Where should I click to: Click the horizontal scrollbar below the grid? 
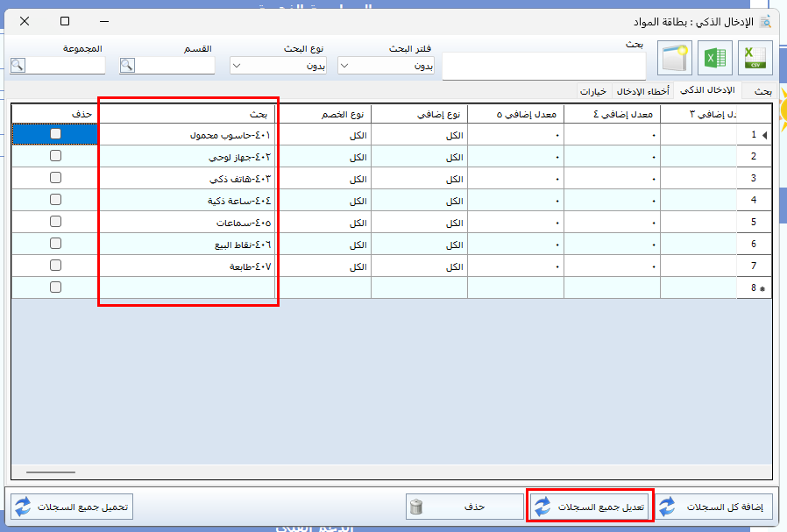51,472
